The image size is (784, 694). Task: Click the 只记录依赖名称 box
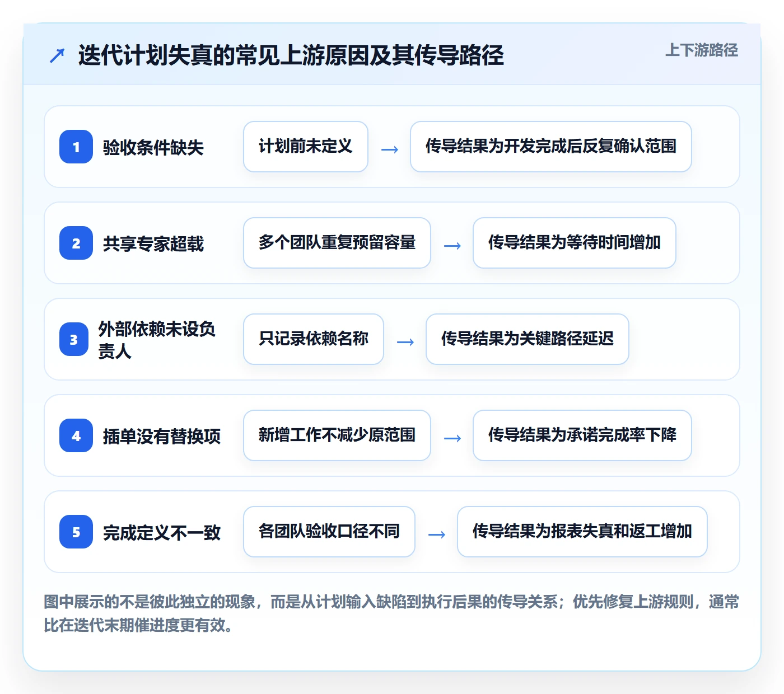pos(314,339)
